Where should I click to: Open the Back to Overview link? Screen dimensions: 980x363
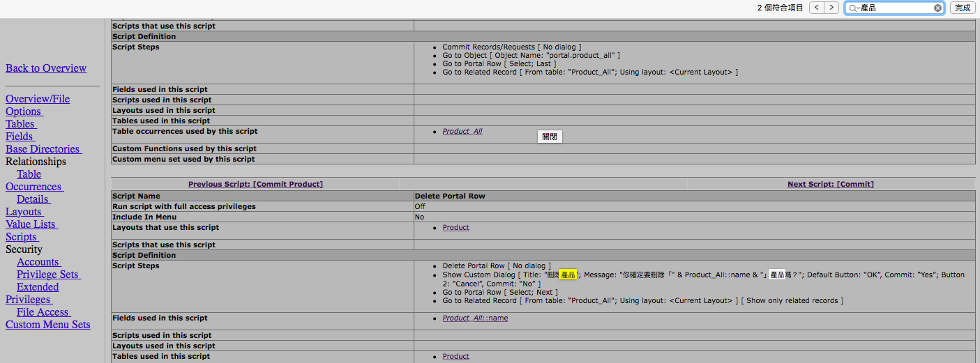coord(46,68)
